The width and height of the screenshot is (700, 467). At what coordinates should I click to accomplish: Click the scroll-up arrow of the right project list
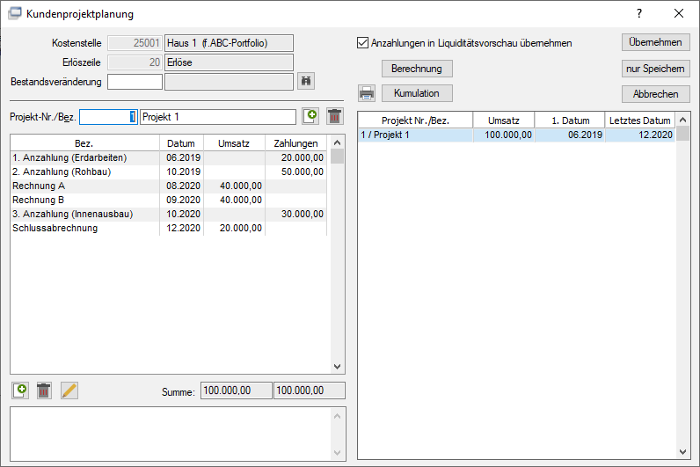click(683, 120)
